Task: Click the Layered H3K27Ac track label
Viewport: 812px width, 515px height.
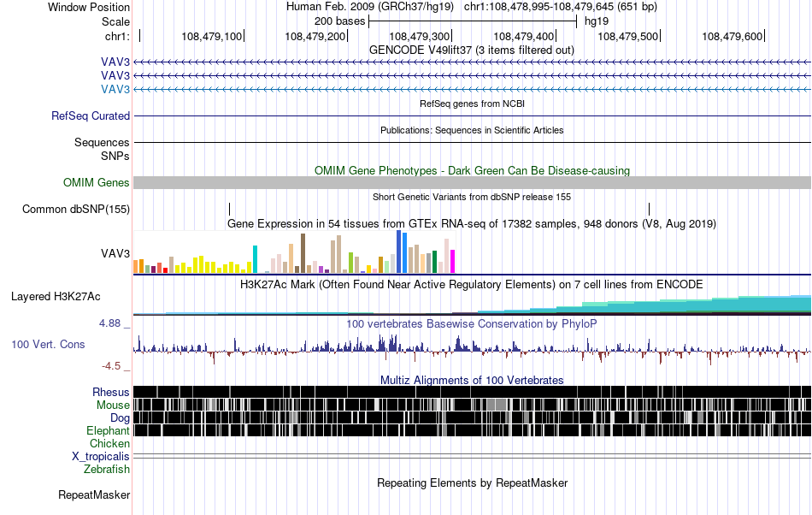Action: tap(56, 296)
